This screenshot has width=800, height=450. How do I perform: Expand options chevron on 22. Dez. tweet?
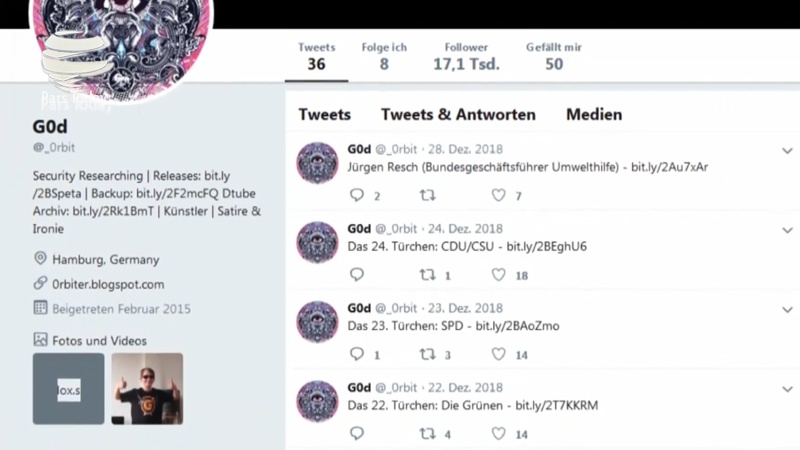tap(787, 389)
